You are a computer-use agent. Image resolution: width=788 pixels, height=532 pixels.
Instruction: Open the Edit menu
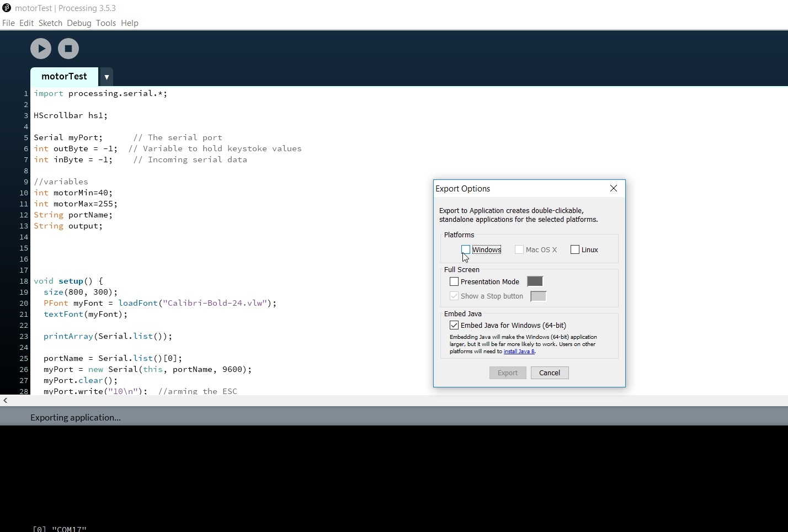click(26, 23)
